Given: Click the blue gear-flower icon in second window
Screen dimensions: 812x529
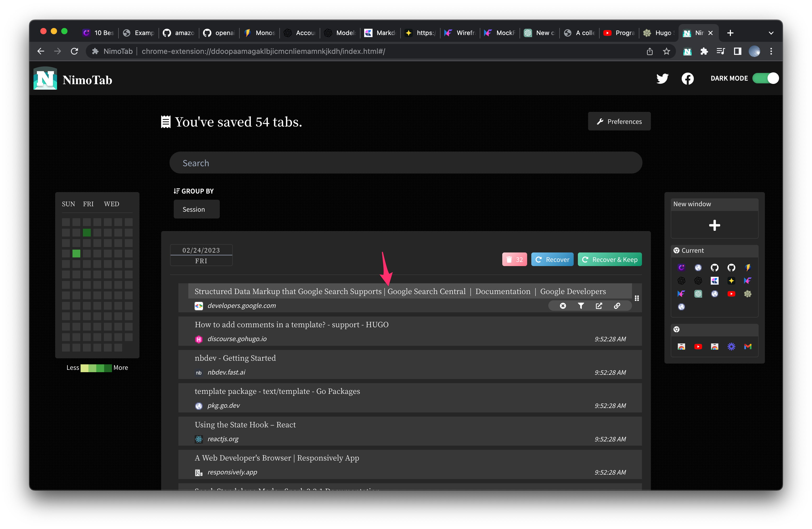Looking at the screenshot, I should tap(731, 347).
